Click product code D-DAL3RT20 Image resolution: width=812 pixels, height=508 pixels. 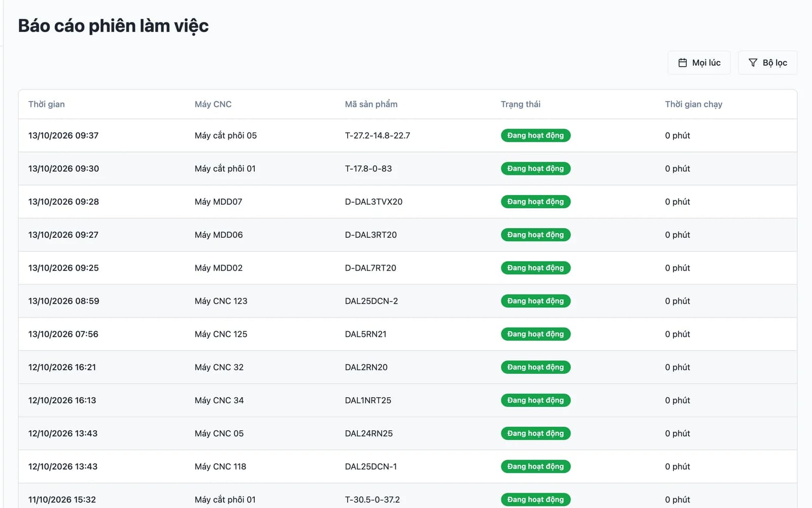[371, 235]
